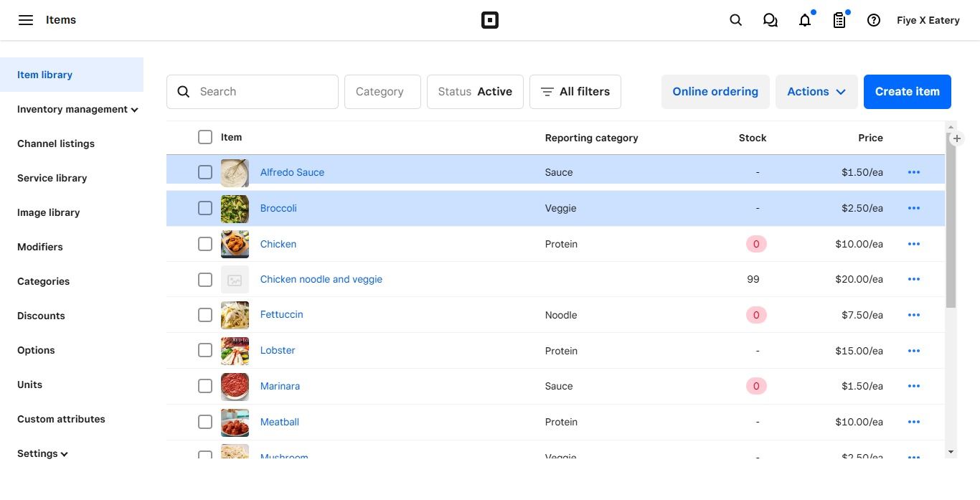Image resolution: width=980 pixels, height=500 pixels.
Task: Open the Chicken noodle and veggie item
Action: (321, 279)
